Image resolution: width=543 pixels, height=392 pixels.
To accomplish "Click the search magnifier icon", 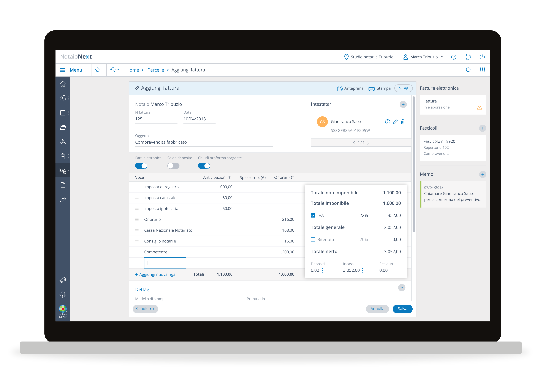I will pyautogui.click(x=468, y=70).
